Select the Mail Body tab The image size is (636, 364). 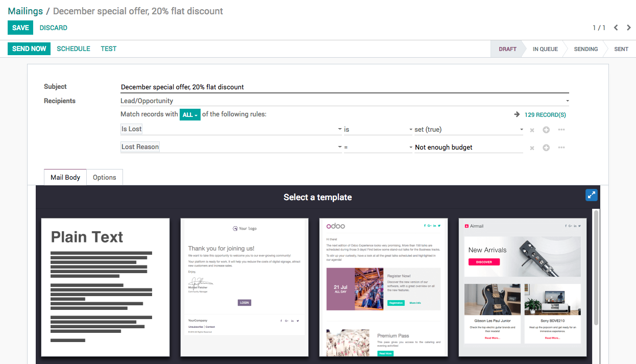[x=65, y=177]
